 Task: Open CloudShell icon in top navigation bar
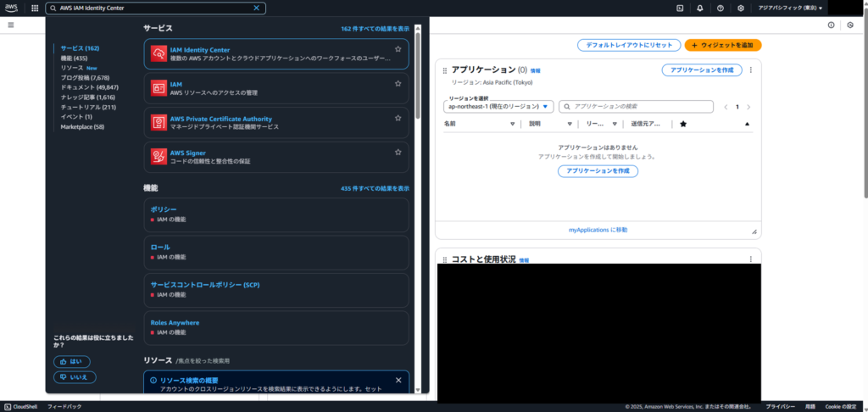point(680,8)
